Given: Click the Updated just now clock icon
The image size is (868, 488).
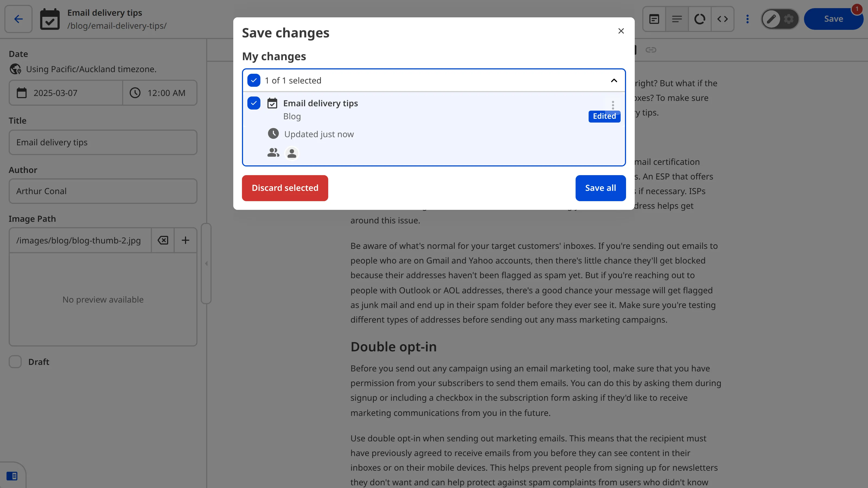Looking at the screenshot, I should (x=273, y=134).
